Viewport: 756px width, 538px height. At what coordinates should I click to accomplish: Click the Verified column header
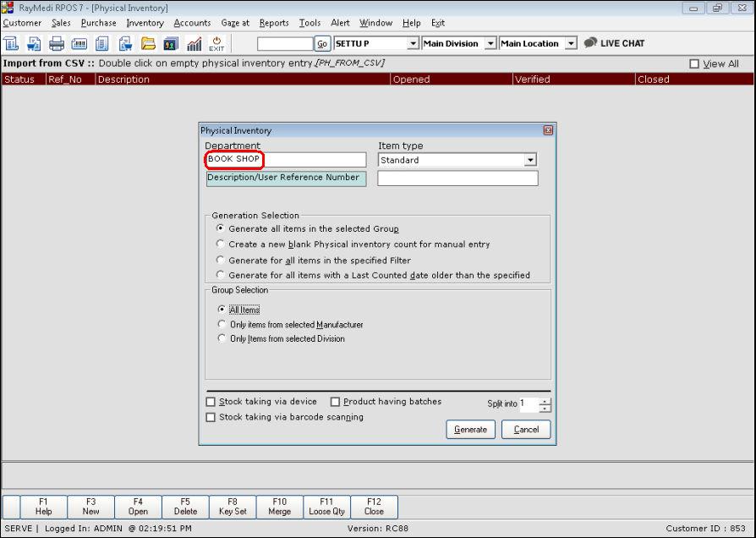[573, 80]
